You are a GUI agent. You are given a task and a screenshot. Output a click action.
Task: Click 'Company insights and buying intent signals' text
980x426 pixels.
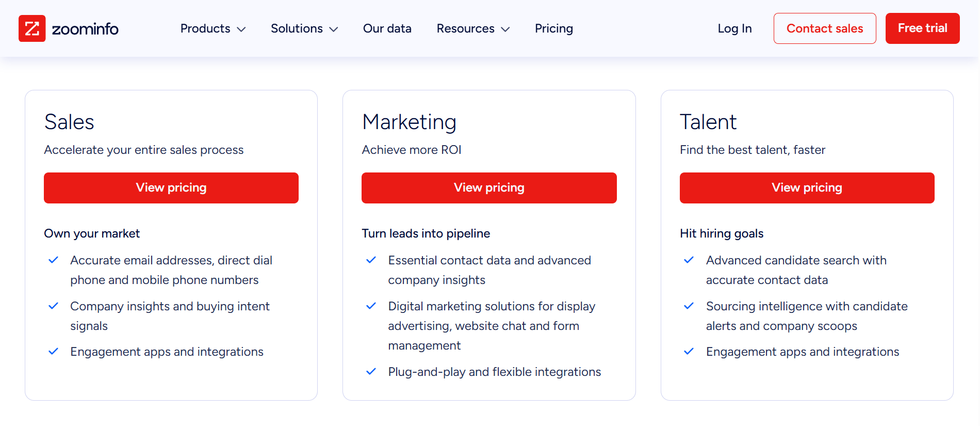coord(170,316)
